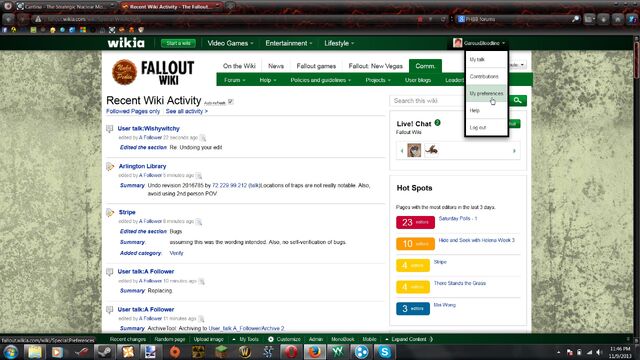Screen dimensions: 640x360
Task: Open diff icon beside Stripe edit timestamp
Action: pos(199,222)
